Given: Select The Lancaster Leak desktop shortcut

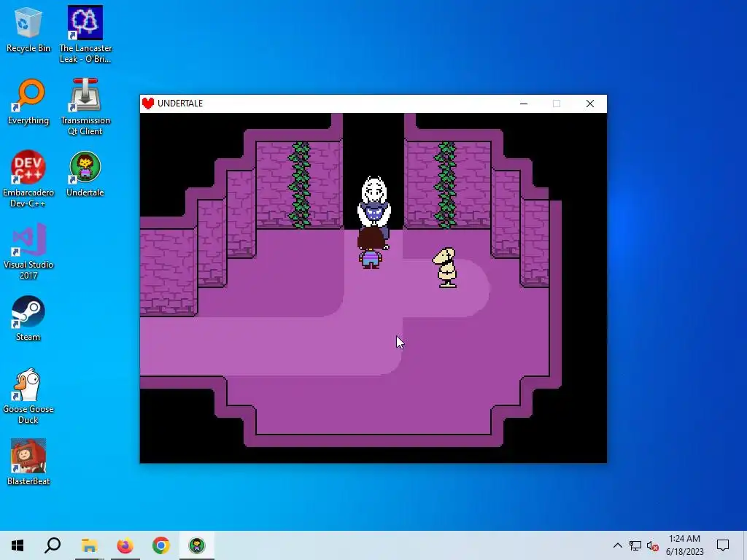Looking at the screenshot, I should pos(85,35).
